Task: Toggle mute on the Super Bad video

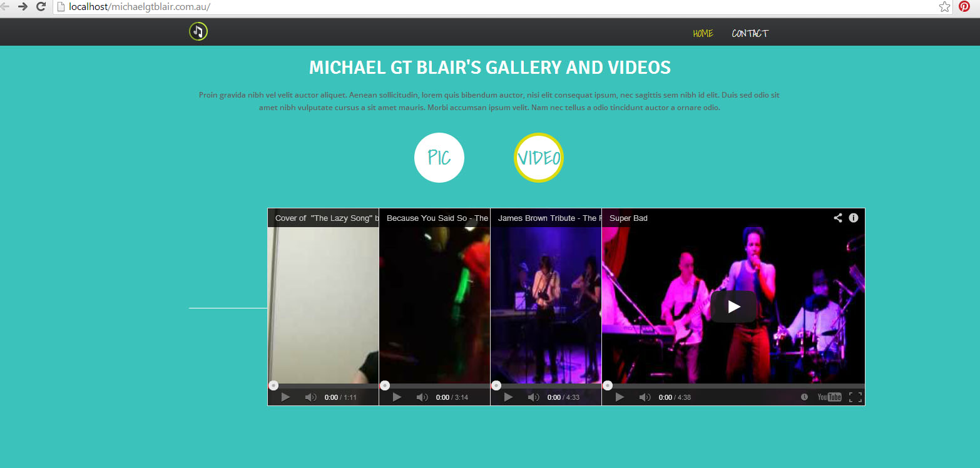Action: [x=645, y=397]
